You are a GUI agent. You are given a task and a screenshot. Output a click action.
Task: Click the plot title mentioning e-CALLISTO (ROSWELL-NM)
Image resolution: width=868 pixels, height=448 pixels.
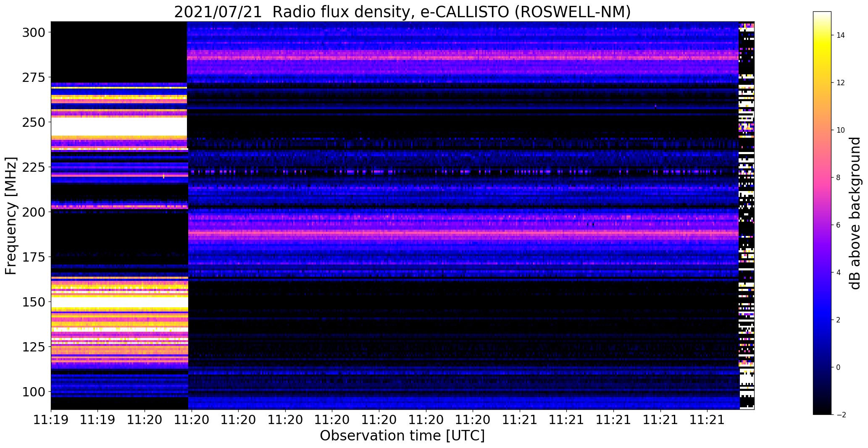click(x=402, y=11)
